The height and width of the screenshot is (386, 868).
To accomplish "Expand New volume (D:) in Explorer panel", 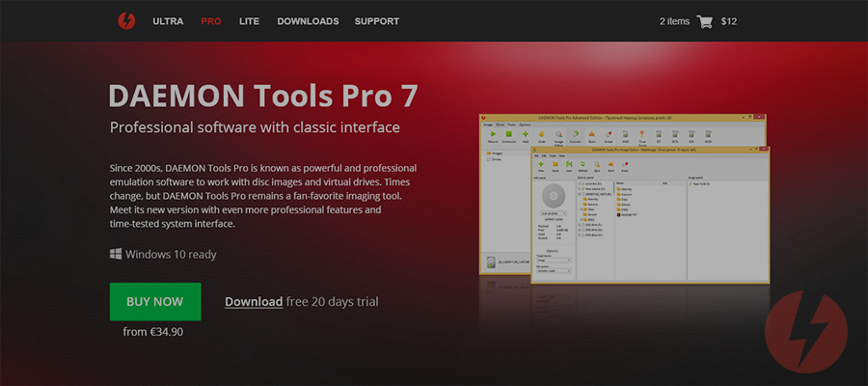I will coord(580,189).
